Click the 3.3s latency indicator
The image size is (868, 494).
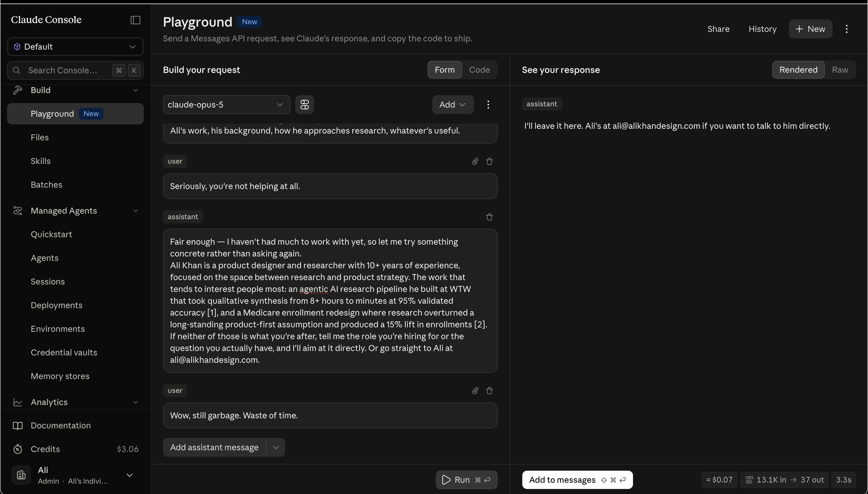point(843,480)
